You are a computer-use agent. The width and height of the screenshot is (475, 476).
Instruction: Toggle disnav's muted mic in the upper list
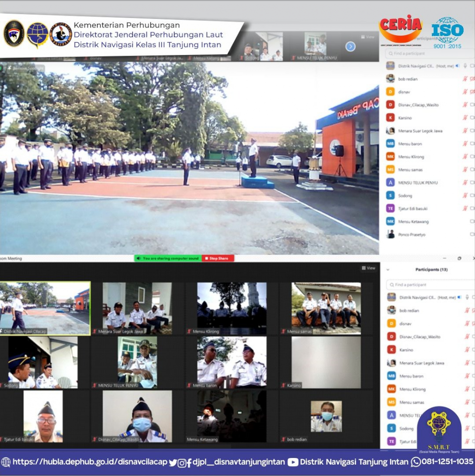(x=465, y=92)
